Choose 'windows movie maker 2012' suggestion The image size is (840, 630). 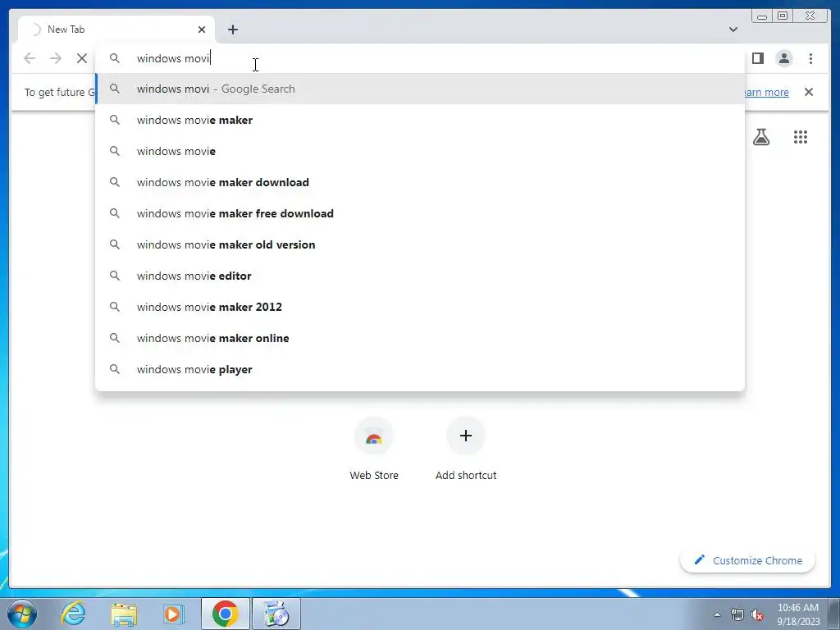(x=420, y=307)
